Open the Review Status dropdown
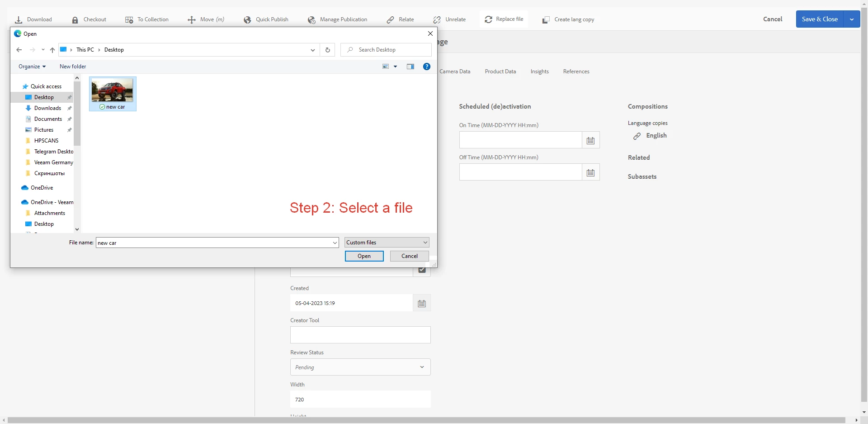Screen dimensions: 868x424 pos(360,367)
